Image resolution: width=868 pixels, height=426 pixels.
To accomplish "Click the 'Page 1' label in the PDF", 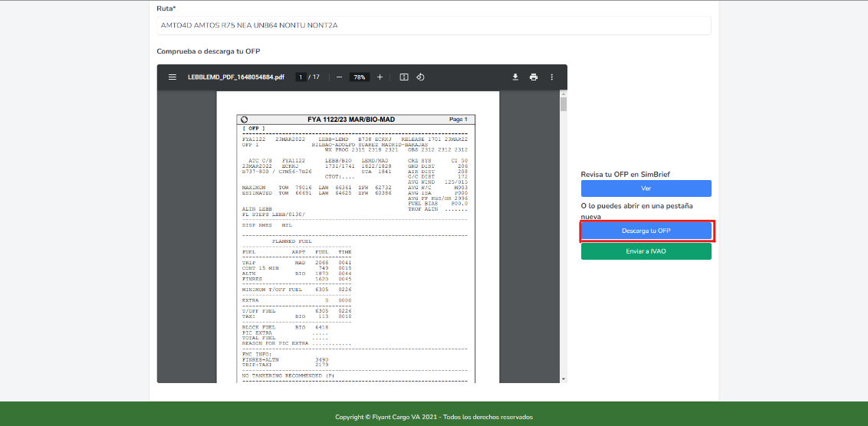I will pos(459,120).
